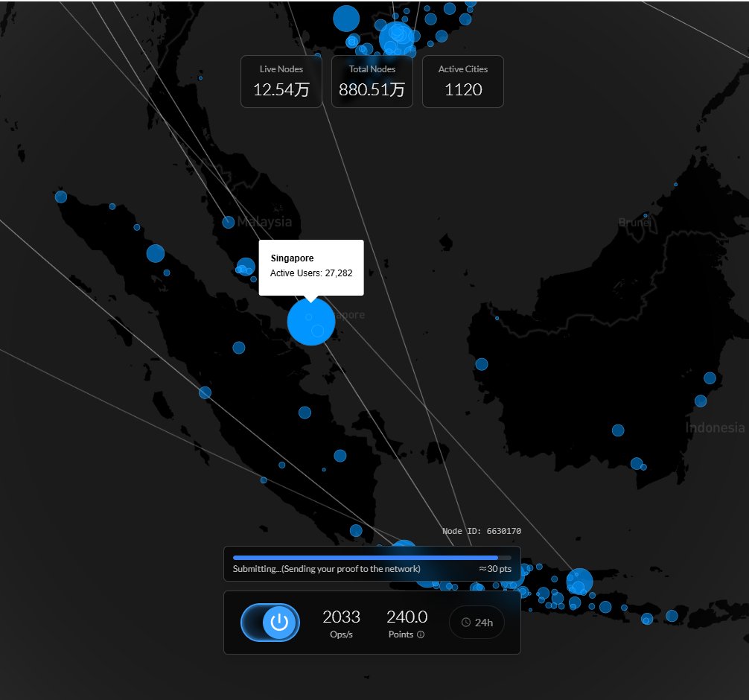Click the Live Nodes stat card
The image size is (749, 700).
(281, 81)
